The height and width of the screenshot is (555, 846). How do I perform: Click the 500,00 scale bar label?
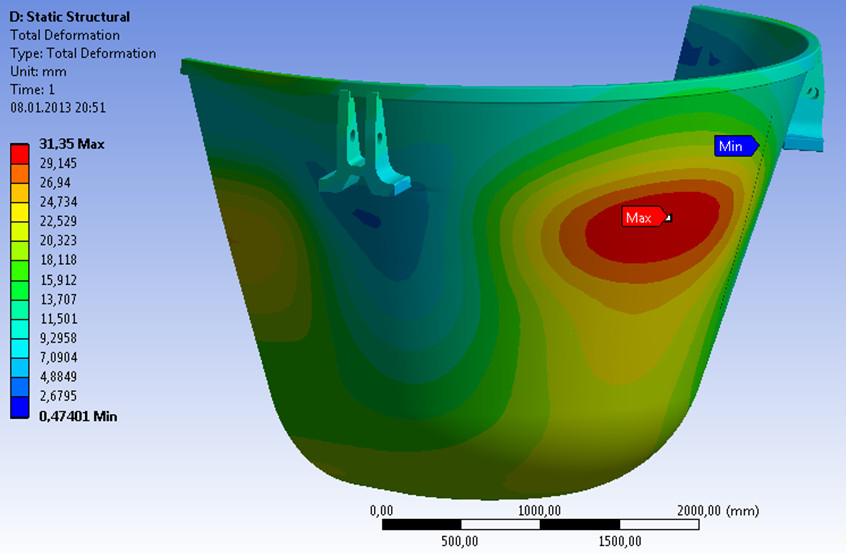click(x=461, y=542)
